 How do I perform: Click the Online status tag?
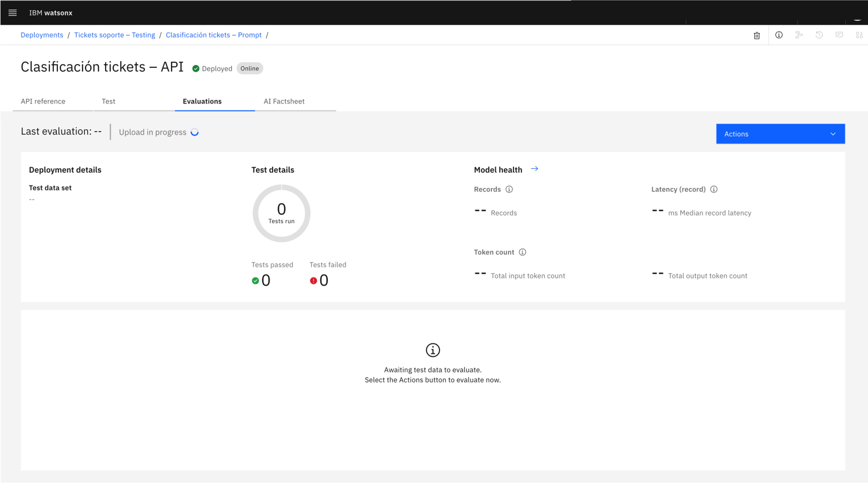point(250,68)
